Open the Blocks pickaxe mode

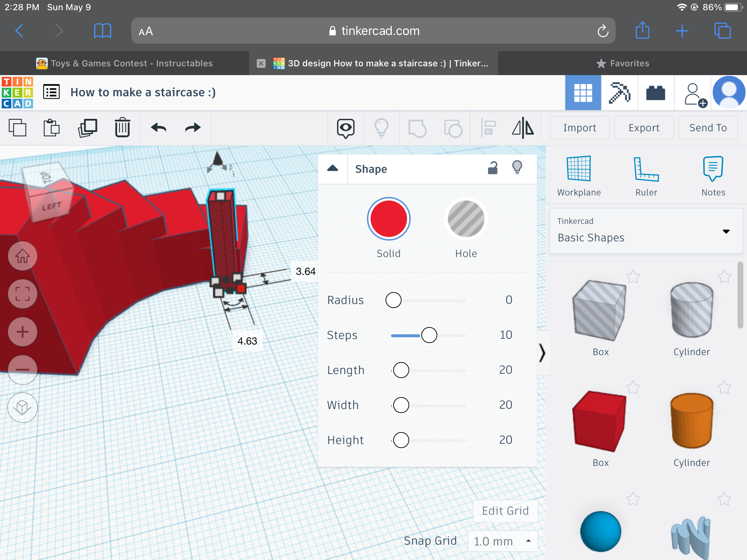(x=619, y=93)
